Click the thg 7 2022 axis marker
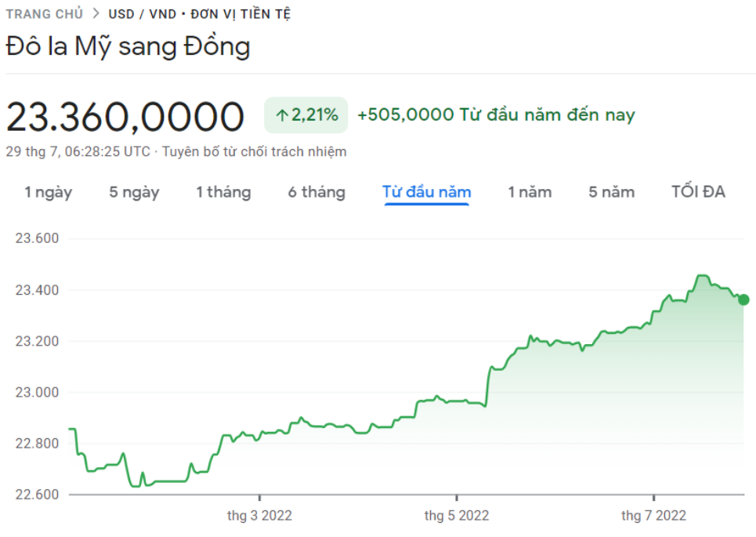The image size is (756, 537). (x=654, y=515)
